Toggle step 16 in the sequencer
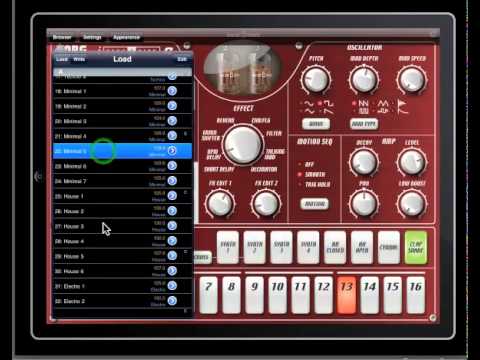The image size is (480, 360). [416, 295]
